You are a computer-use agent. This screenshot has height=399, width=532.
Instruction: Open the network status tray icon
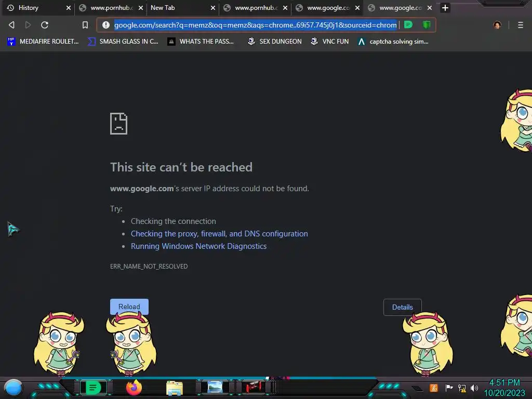tap(462, 388)
